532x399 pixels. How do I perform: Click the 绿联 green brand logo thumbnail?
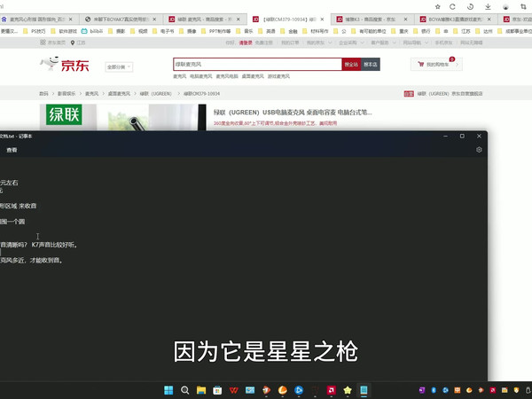[x=64, y=114]
